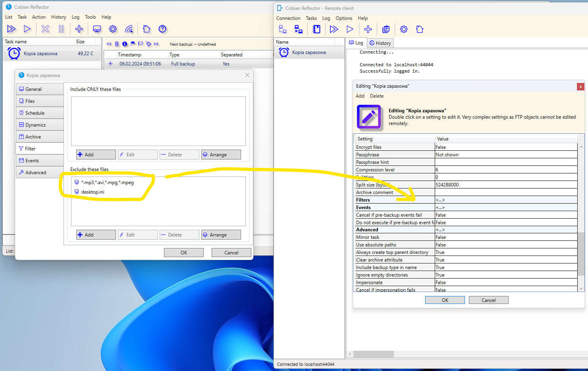Add task via plus icon in Remote client
Screen dimensions: 588x371
pos(368,29)
